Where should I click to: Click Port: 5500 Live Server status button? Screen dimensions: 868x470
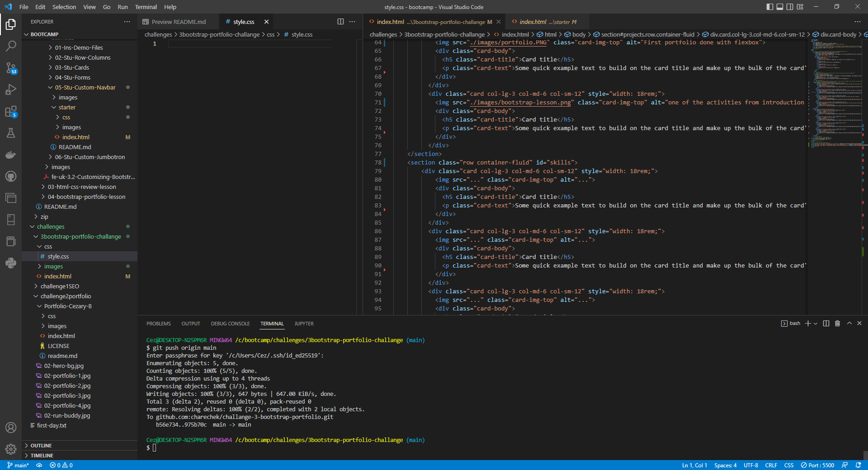(x=817, y=465)
